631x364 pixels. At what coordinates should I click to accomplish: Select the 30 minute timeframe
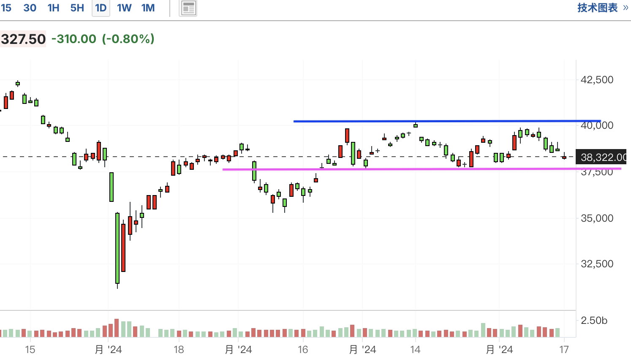click(30, 8)
